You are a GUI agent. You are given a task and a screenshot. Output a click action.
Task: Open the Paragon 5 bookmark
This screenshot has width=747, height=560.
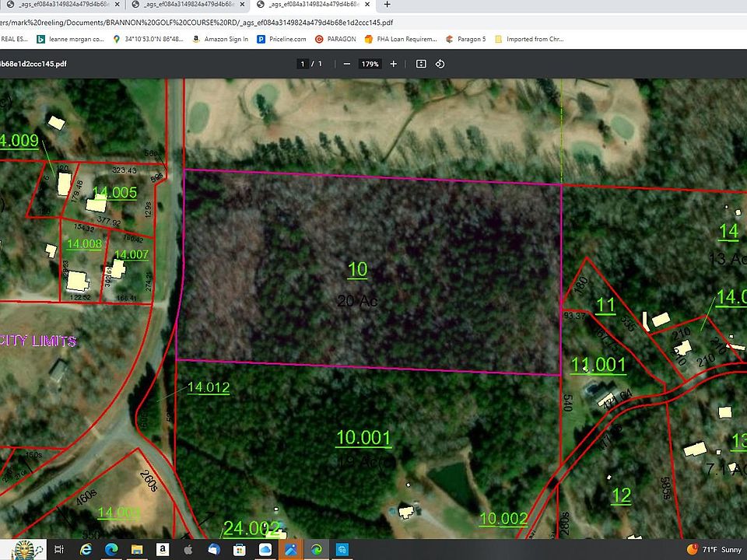[465, 39]
